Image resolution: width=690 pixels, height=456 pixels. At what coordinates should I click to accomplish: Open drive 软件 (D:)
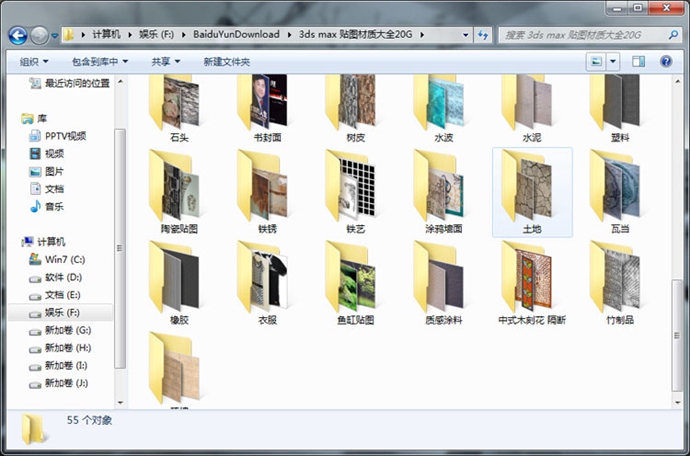tap(55, 277)
